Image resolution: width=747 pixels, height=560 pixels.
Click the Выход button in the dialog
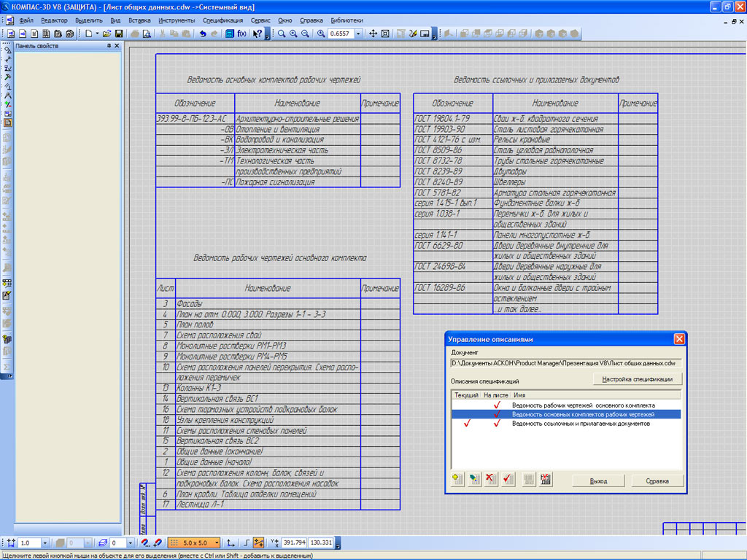[x=598, y=481]
